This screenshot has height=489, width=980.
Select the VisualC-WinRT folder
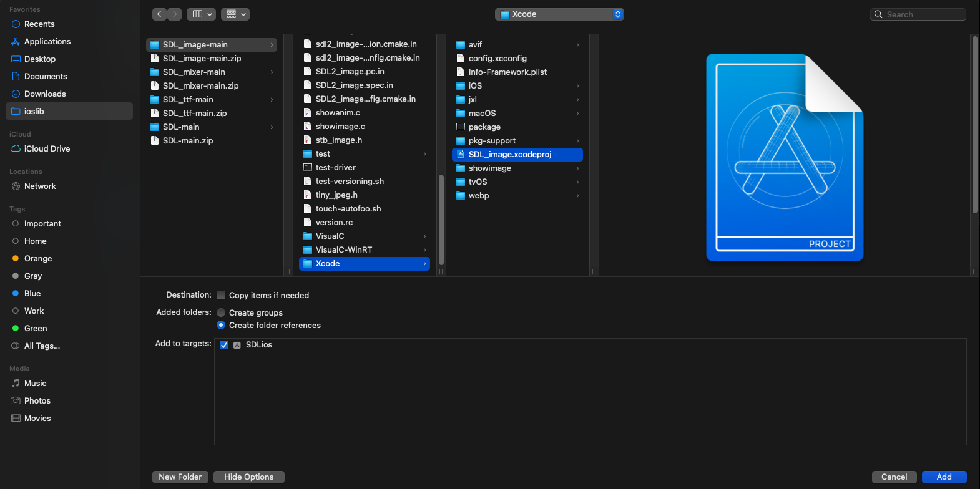point(365,249)
